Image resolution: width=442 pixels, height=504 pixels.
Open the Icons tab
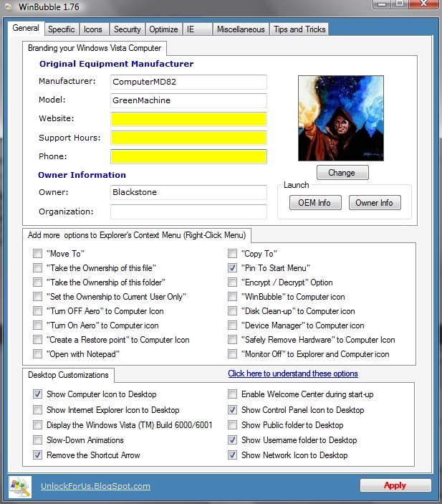tap(93, 29)
